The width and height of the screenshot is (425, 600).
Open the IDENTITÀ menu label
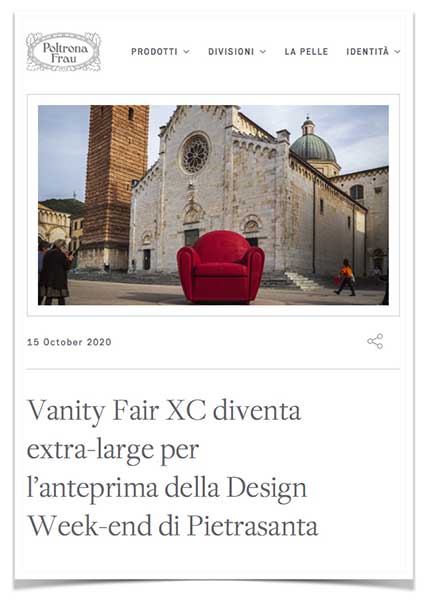coord(368,51)
